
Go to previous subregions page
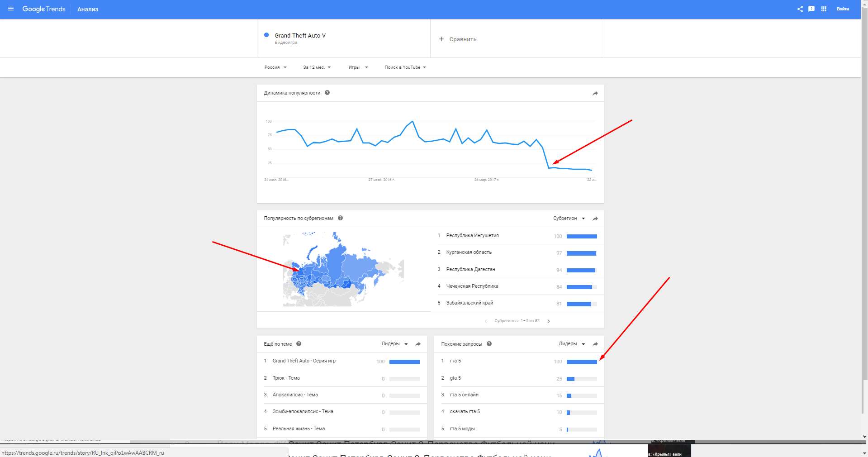tap(486, 321)
